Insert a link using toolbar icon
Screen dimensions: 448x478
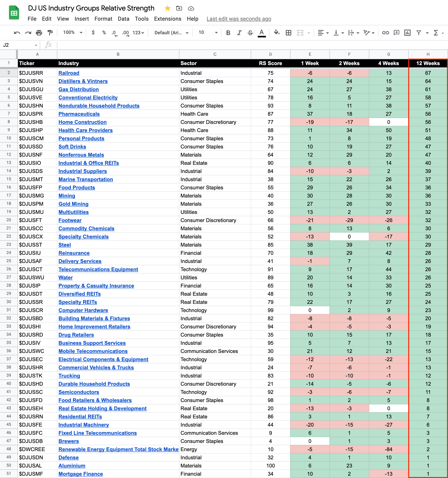coord(385,33)
